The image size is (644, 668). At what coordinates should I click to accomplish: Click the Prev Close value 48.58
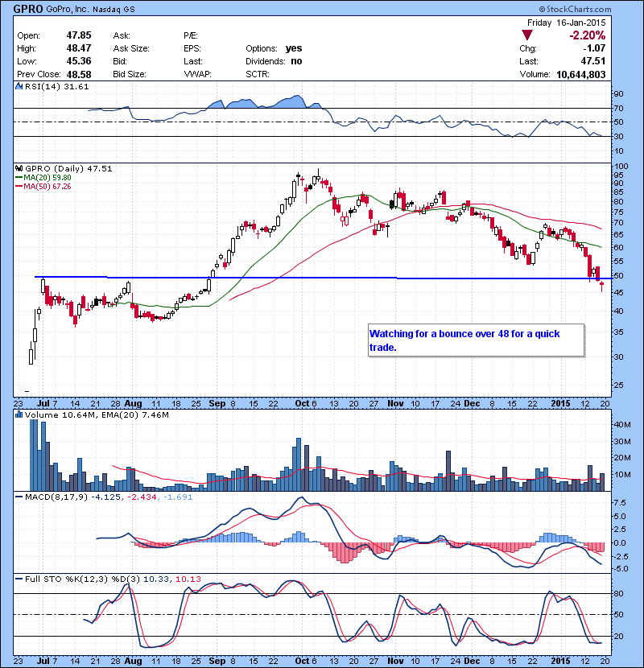click(x=79, y=74)
